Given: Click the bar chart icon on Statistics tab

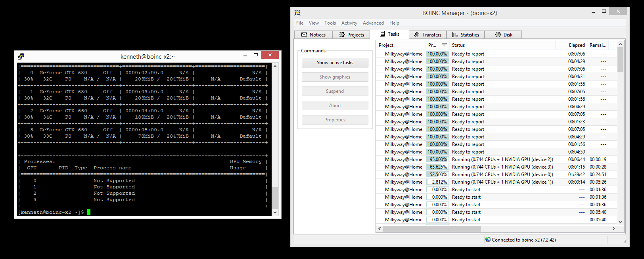Looking at the screenshot, I should click(x=455, y=35).
